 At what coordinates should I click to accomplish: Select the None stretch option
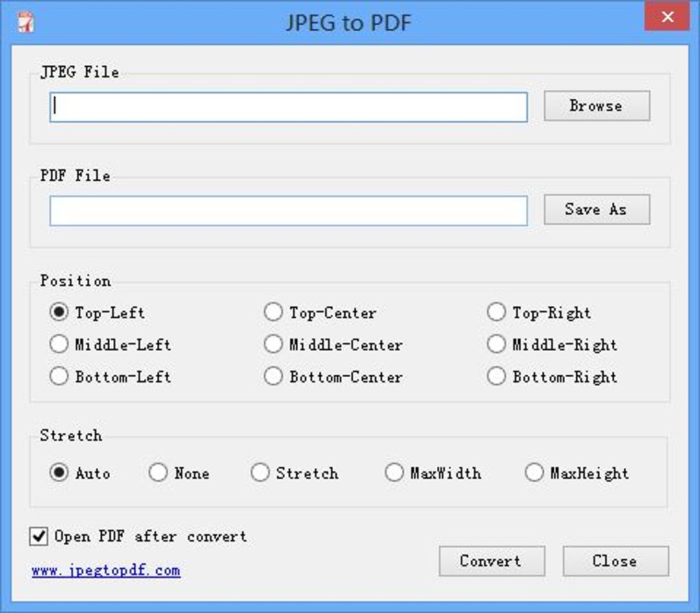[159, 473]
